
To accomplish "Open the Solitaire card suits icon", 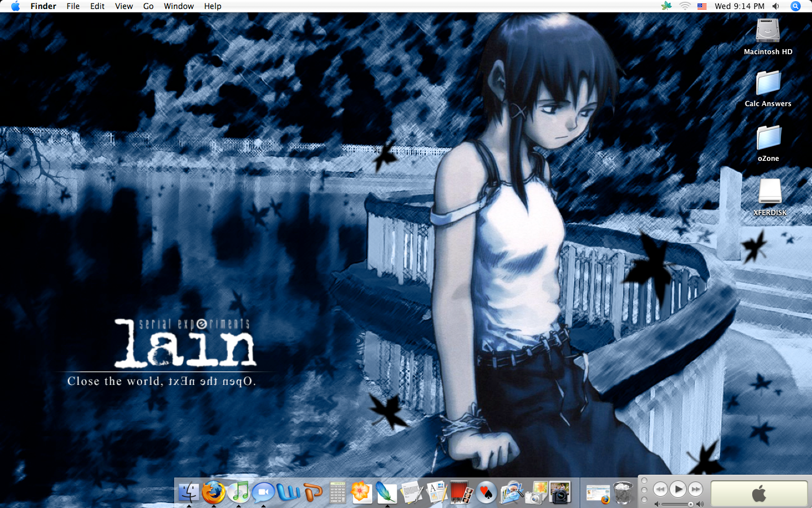I will pyautogui.click(x=486, y=492).
